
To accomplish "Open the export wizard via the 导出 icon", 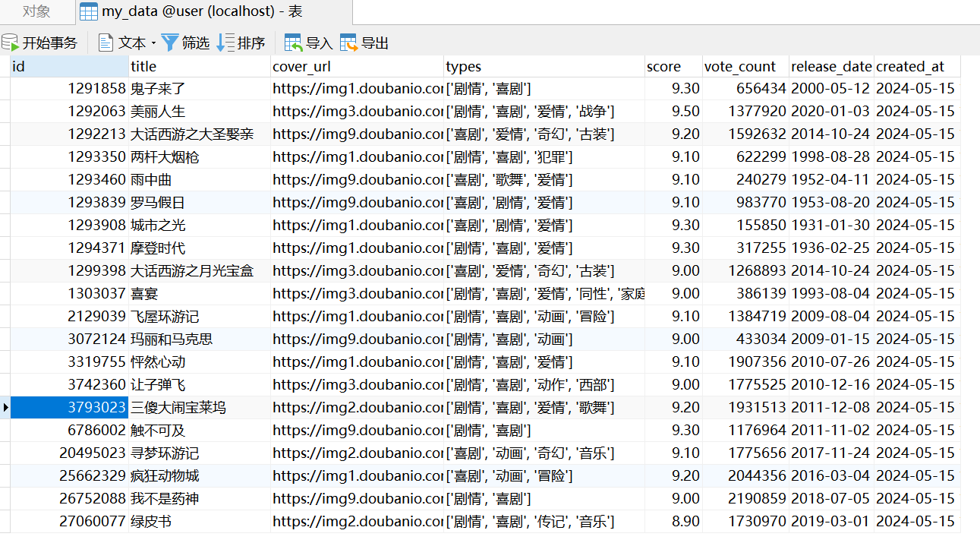I will point(348,43).
